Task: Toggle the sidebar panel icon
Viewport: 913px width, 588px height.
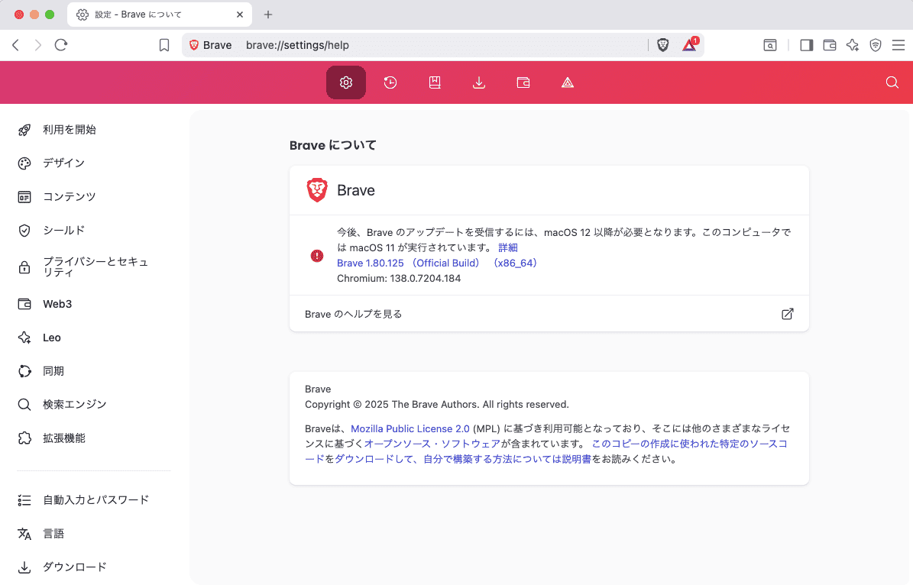Action: point(807,45)
